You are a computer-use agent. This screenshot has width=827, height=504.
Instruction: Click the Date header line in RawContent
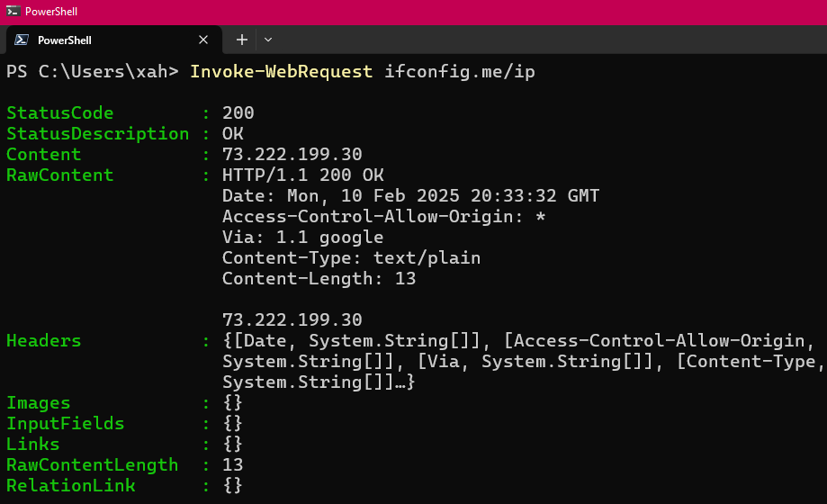(x=410, y=196)
